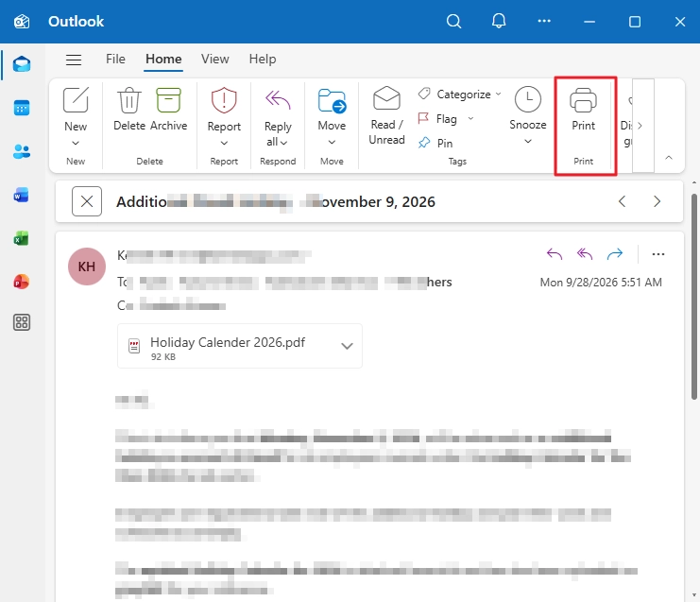The width and height of the screenshot is (700, 602).
Task: Switch to the Help tab
Action: coord(263,59)
